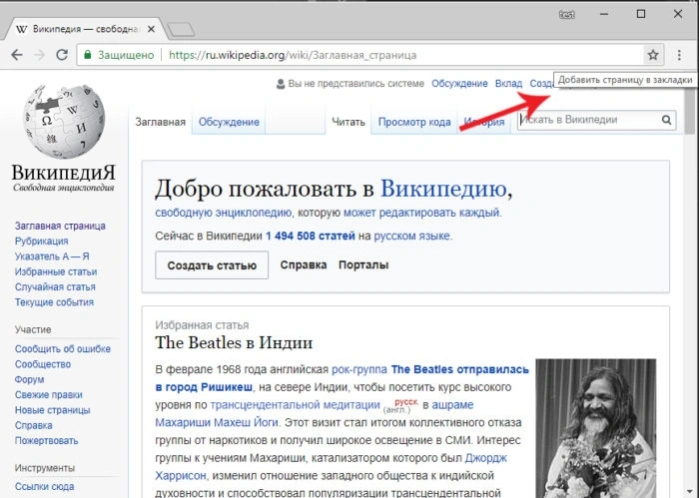This screenshot has height=498, width=699.
Task: Open the Просмотр кода tab
Action: (414, 122)
